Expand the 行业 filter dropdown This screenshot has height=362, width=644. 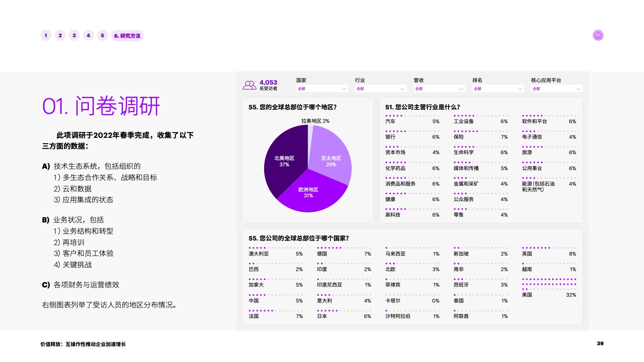pos(380,89)
